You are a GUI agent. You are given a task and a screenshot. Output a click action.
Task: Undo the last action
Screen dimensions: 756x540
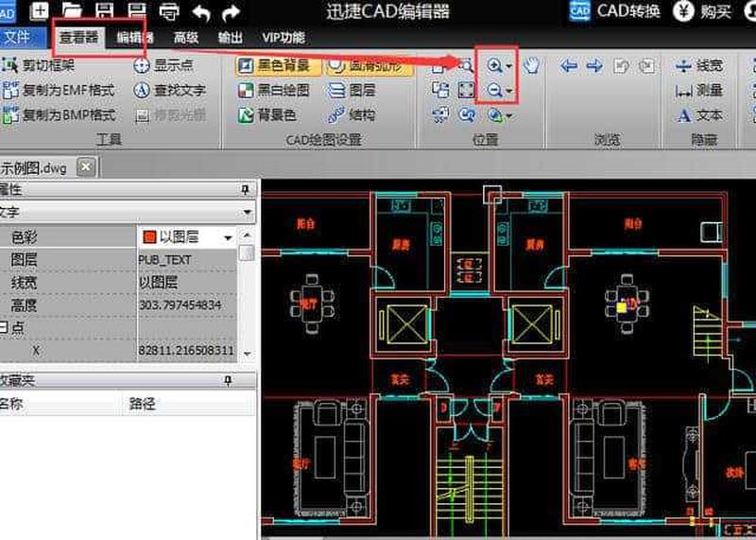[201, 12]
